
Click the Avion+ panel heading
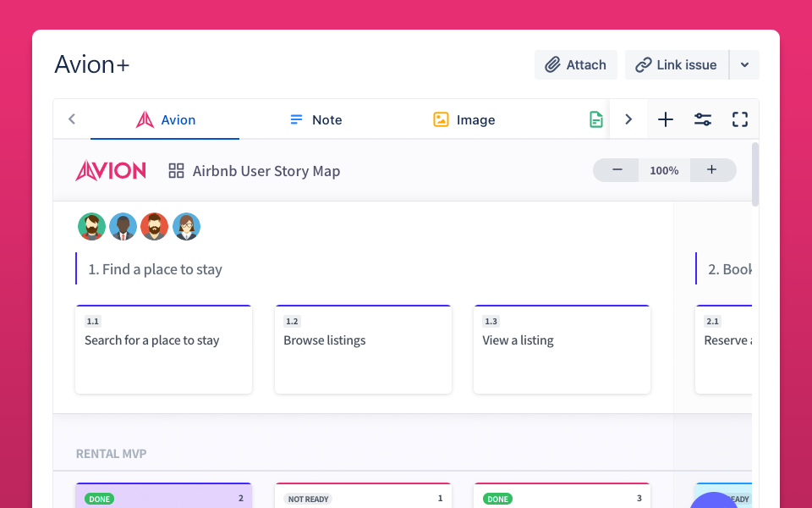91,64
